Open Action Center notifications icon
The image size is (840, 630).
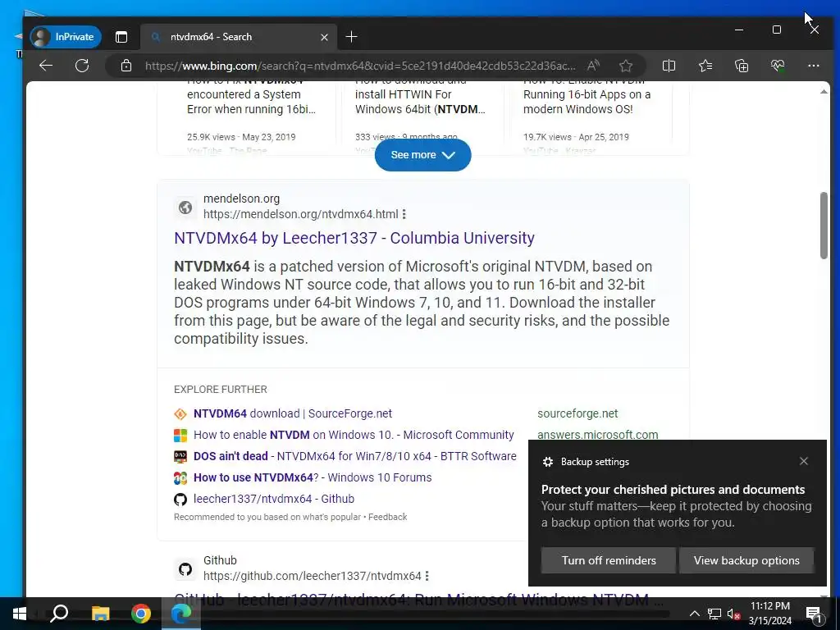(x=814, y=614)
